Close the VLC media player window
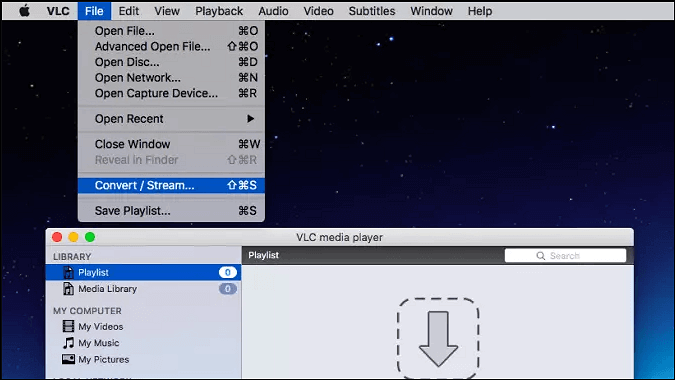Screen dimensions: 675x380 [57, 237]
